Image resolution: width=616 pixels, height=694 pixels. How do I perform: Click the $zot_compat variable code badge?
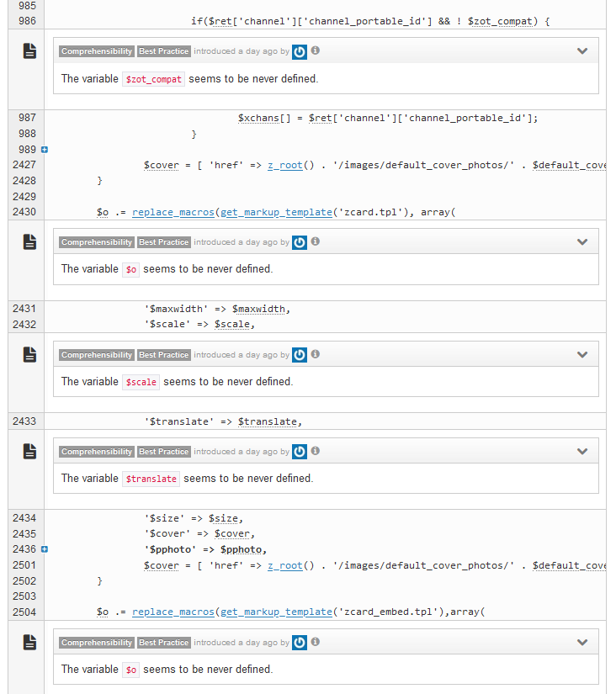click(x=153, y=79)
